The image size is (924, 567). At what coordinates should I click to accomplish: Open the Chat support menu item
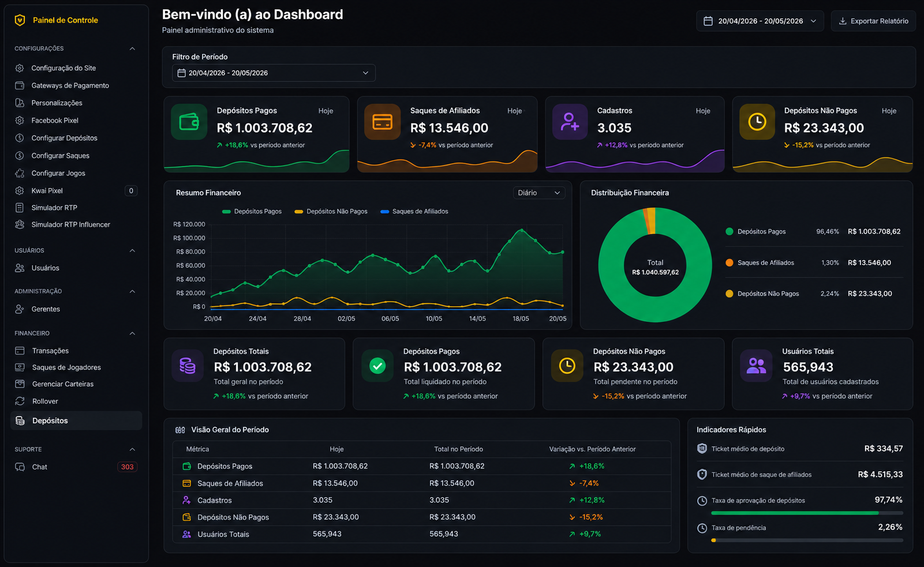pos(76,467)
